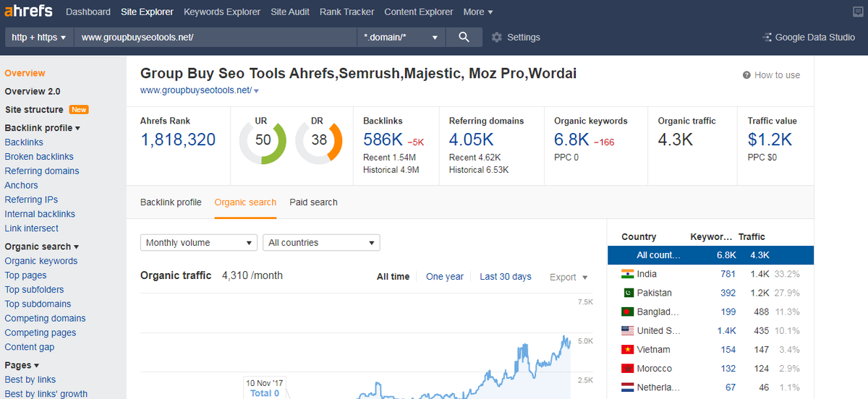Click the 10 Nov '17 chart tooltip
This screenshot has height=399, width=868.
265,387
